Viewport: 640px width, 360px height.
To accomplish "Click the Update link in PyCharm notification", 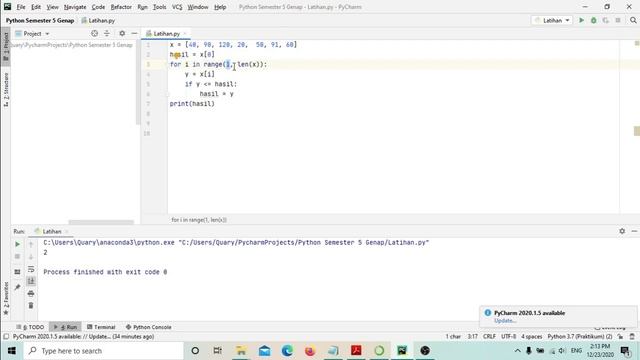I will click(505, 321).
